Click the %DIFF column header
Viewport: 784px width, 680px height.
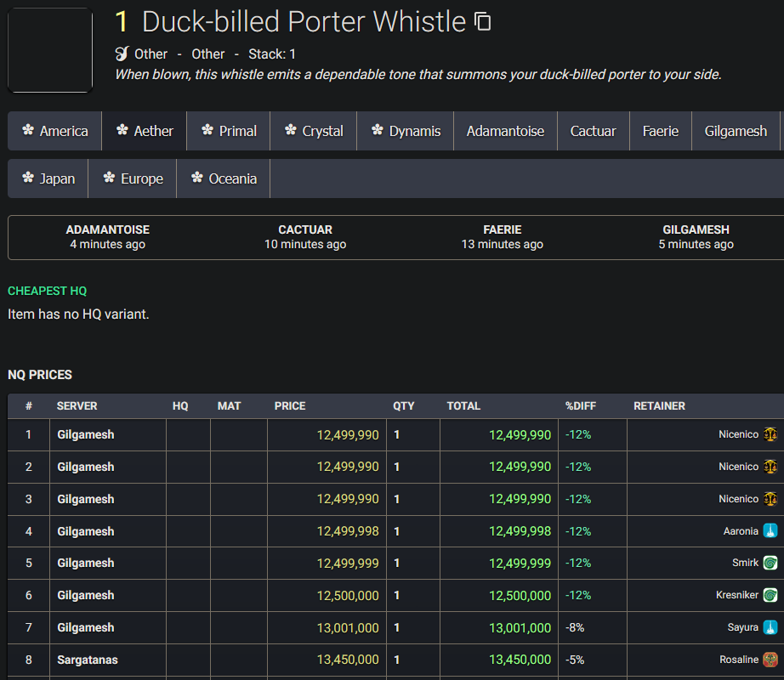click(x=581, y=405)
